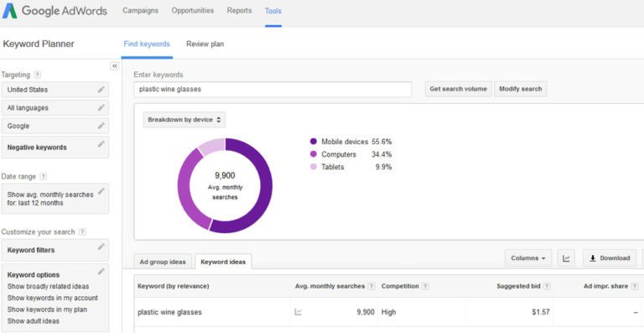Viewport: 644px width, 333px height.
Task: Collapse the left sidebar panel arrow
Action: [x=115, y=66]
